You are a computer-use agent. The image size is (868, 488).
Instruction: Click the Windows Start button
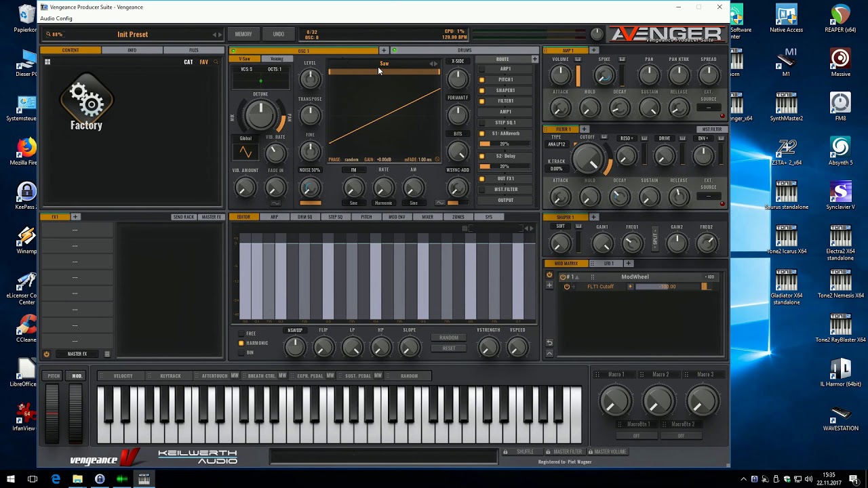coord(10,479)
